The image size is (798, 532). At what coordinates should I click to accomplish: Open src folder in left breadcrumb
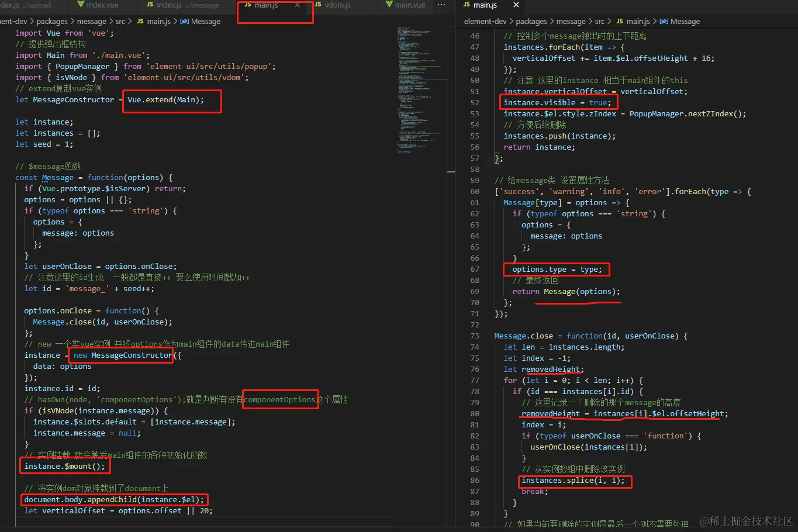pos(120,21)
